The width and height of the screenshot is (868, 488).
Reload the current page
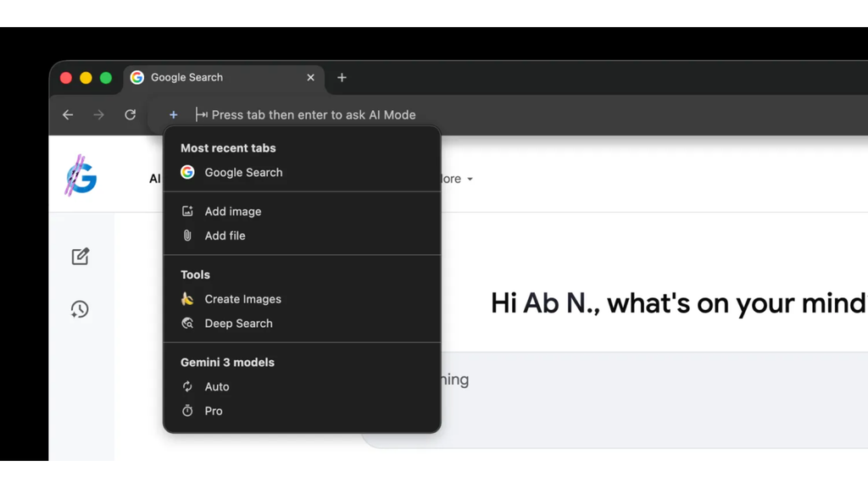click(130, 115)
